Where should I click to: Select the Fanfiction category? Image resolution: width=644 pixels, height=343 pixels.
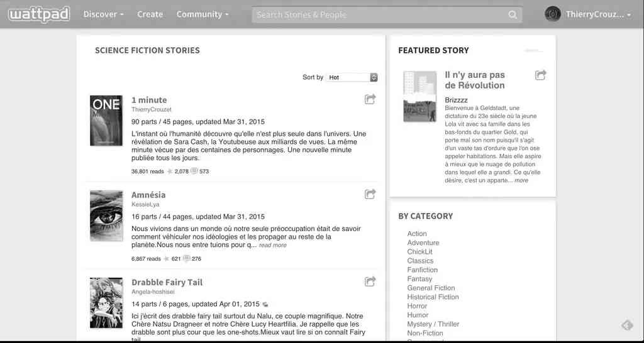click(x=422, y=269)
